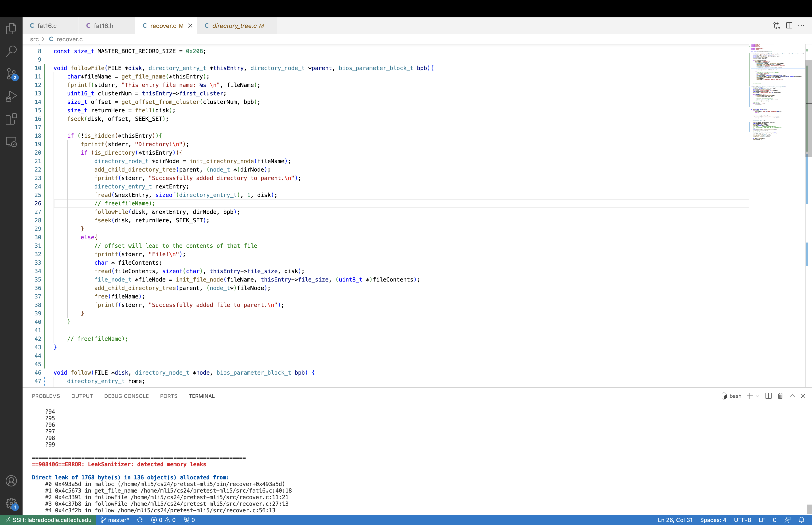The image size is (812, 525).
Task: Open Source Control with 2 changes
Action: tap(11, 74)
